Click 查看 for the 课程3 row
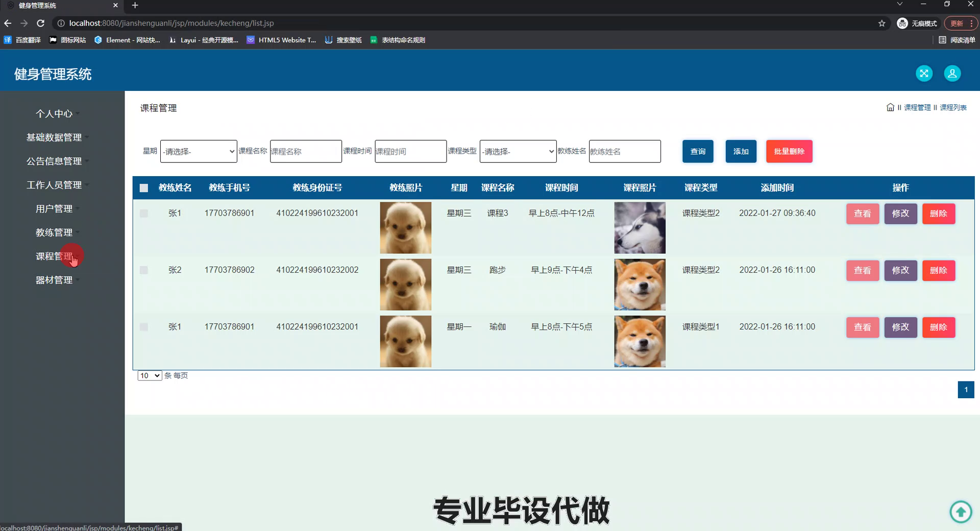This screenshot has height=531, width=980. [x=863, y=213]
